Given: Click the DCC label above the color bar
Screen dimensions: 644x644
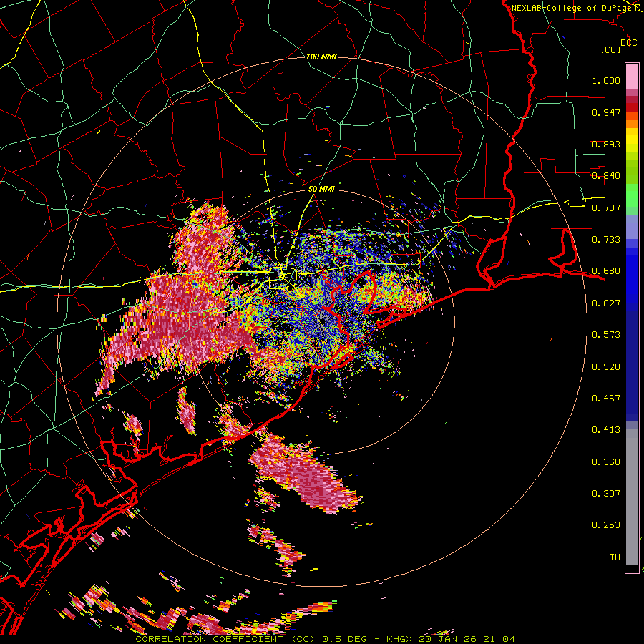Looking at the screenshot, I should (x=628, y=43).
